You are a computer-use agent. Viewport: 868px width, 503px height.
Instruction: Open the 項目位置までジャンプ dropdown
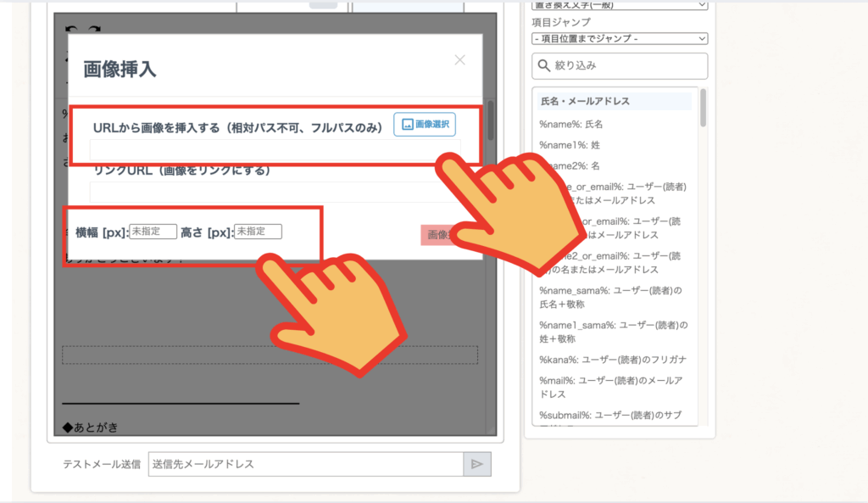coord(619,38)
